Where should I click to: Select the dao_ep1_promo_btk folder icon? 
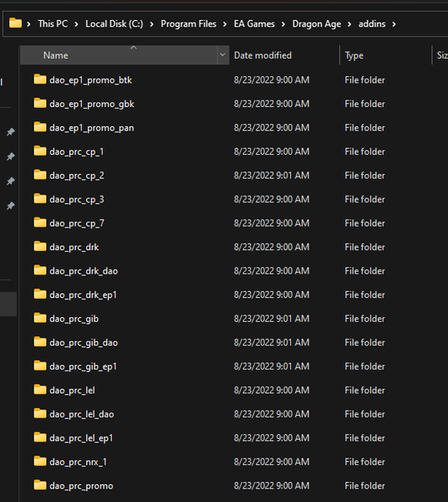click(x=40, y=79)
